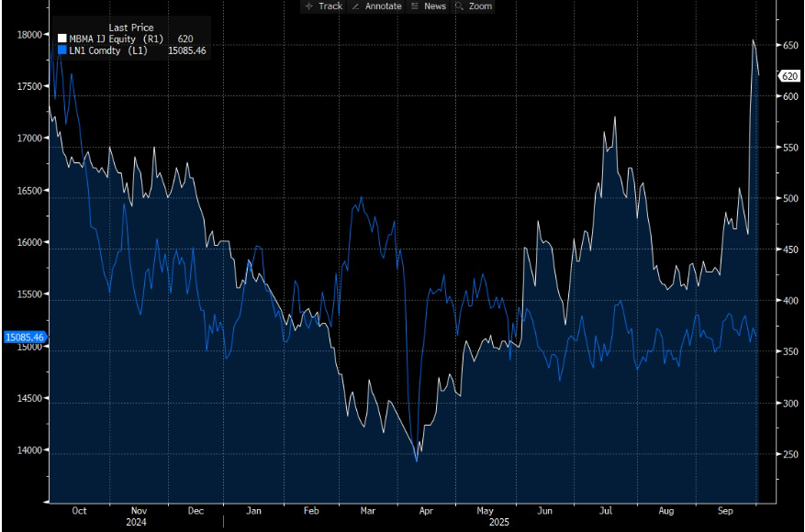Click the magnifier icon beside Zoom
This screenshot has width=805, height=532.
tap(459, 6)
